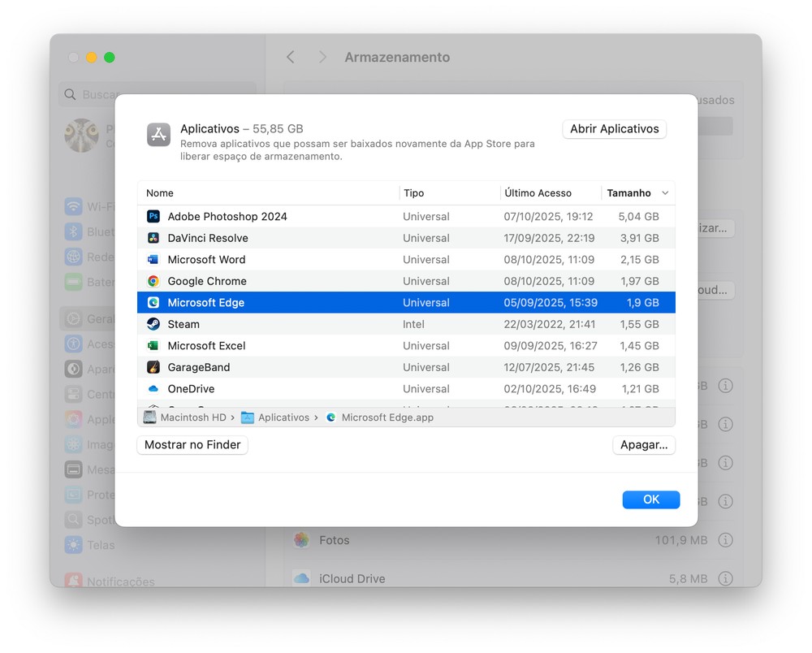Click the Microsoft Word app icon
The width and height of the screenshot is (812, 653).
153,260
